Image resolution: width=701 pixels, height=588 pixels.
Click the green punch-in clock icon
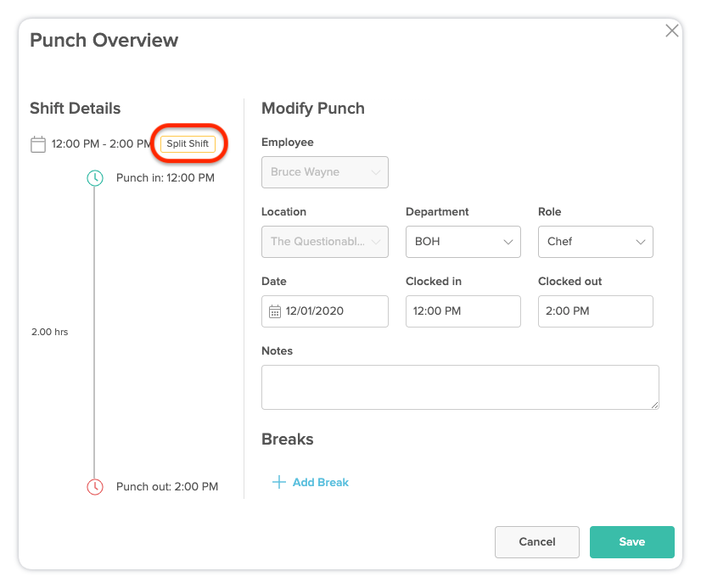[95, 178]
